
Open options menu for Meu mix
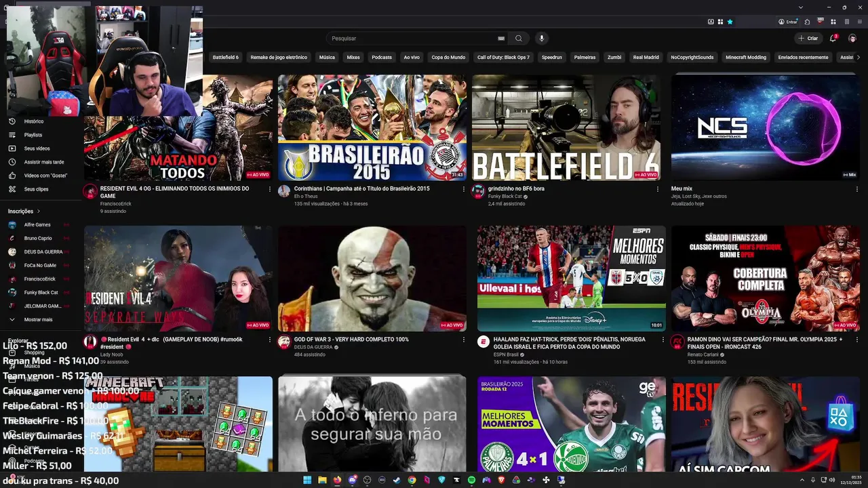[x=857, y=189]
